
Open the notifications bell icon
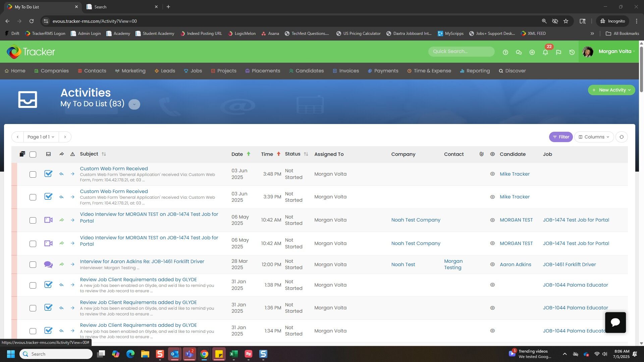[x=545, y=52]
